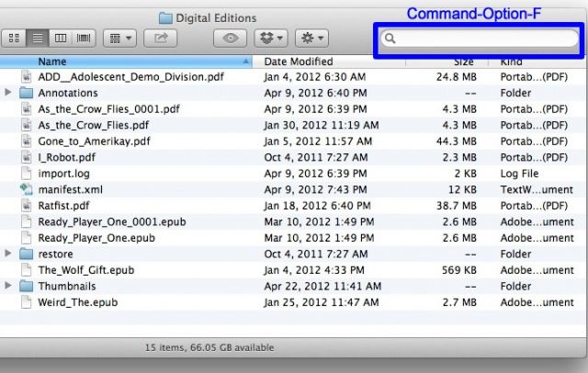Expand the restore folder disclosure triangle

pyautogui.click(x=9, y=254)
